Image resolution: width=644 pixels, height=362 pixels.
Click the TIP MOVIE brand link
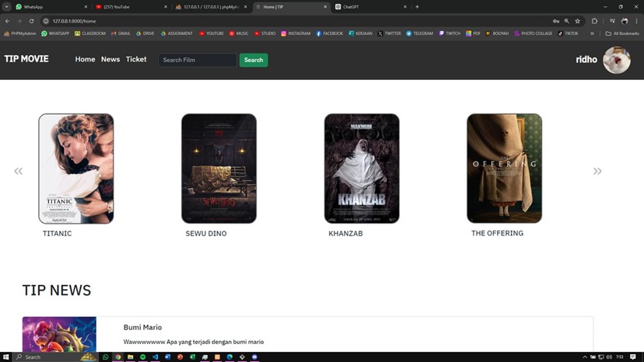(x=26, y=59)
